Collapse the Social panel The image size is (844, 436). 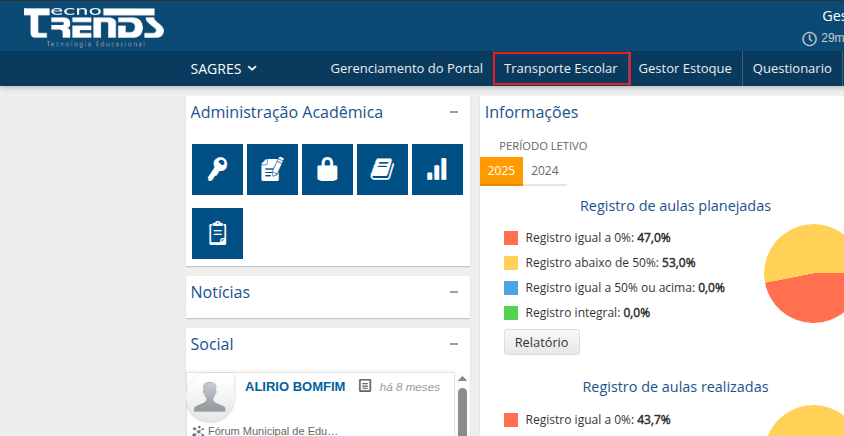coord(454,344)
